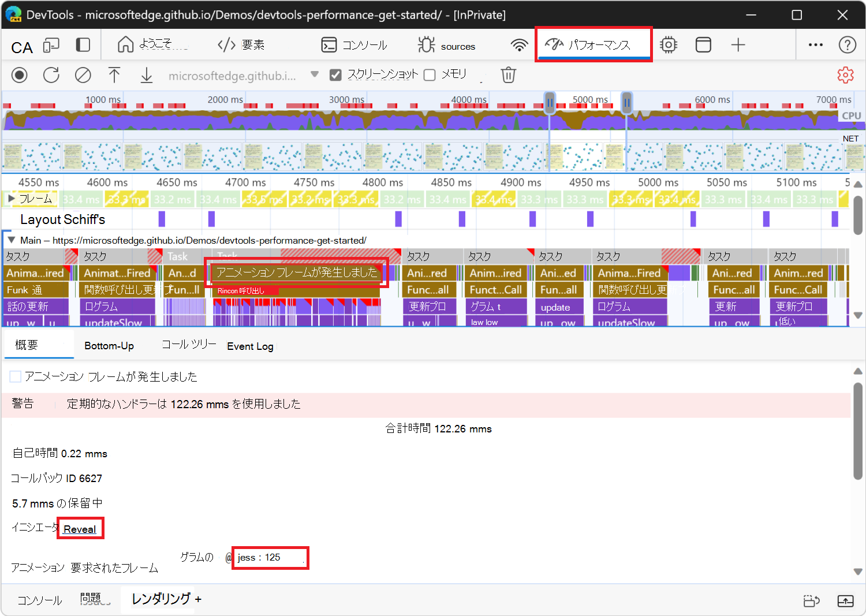Image resolution: width=866 pixels, height=616 pixels.
Task: Click the flame chart vertical scrollbar thumb
Action: coord(858,215)
